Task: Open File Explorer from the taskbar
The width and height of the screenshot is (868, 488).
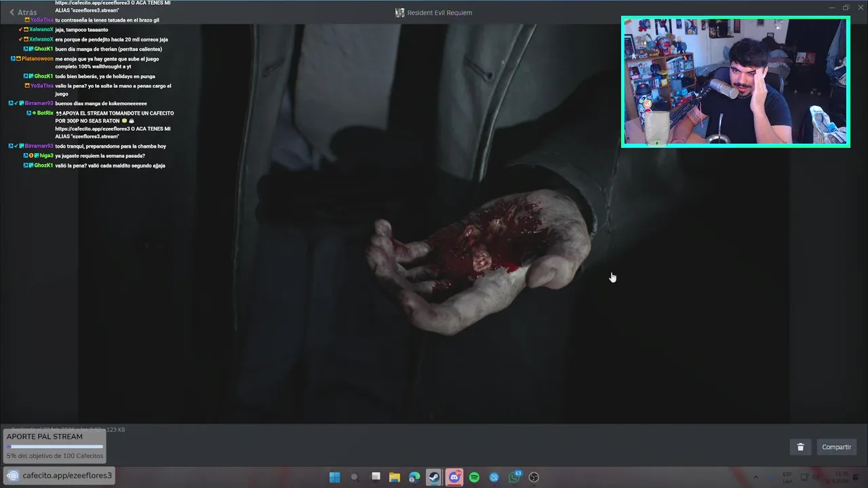Action: [x=394, y=477]
